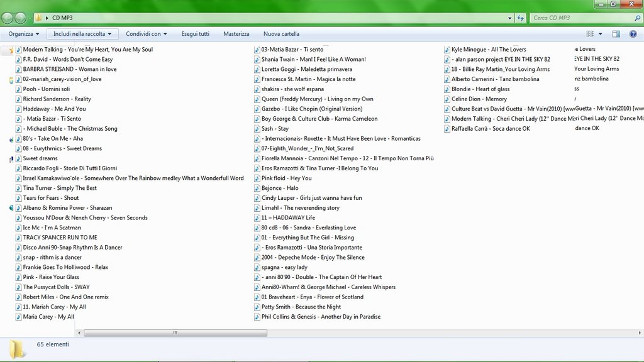
Task: Click the file icon of Sash - Stay
Action: point(257,128)
